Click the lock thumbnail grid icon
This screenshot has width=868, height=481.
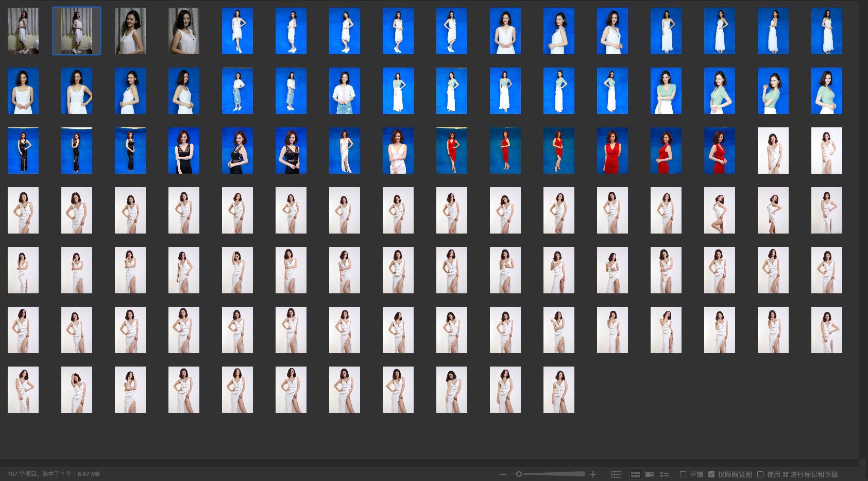[x=616, y=474]
